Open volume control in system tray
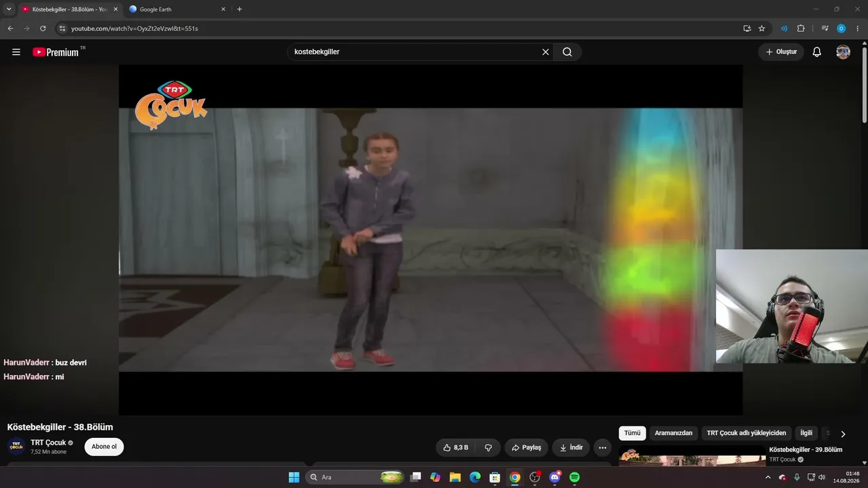This screenshot has height=488, width=868. coord(822,477)
